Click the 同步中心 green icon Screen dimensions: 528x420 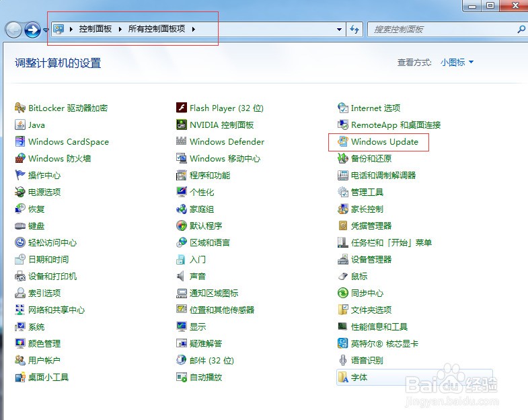(343, 293)
